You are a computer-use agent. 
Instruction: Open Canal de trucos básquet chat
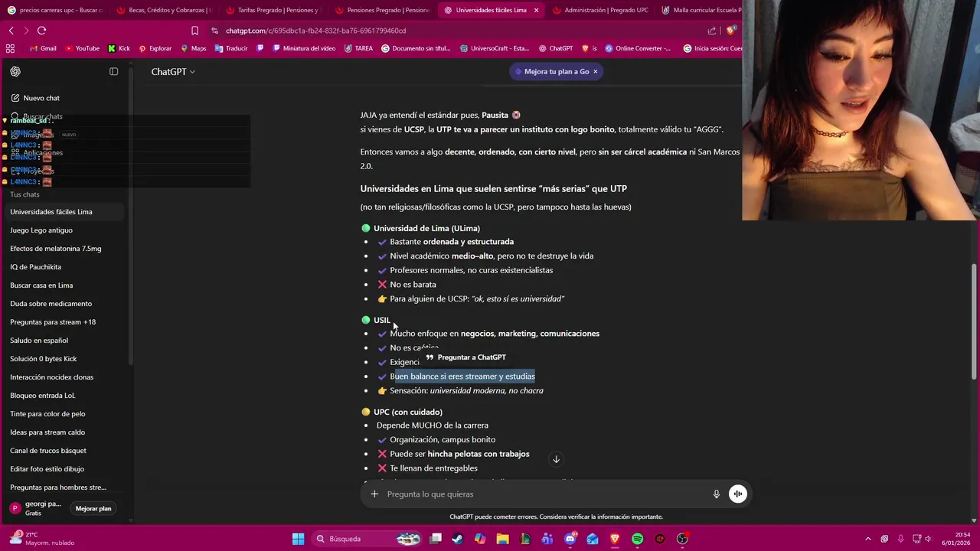[48, 451]
